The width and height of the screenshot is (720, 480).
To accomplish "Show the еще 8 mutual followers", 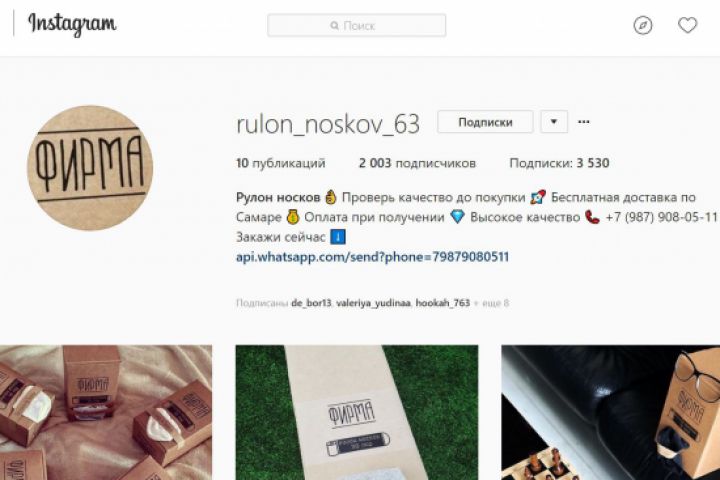I will tap(491, 303).
